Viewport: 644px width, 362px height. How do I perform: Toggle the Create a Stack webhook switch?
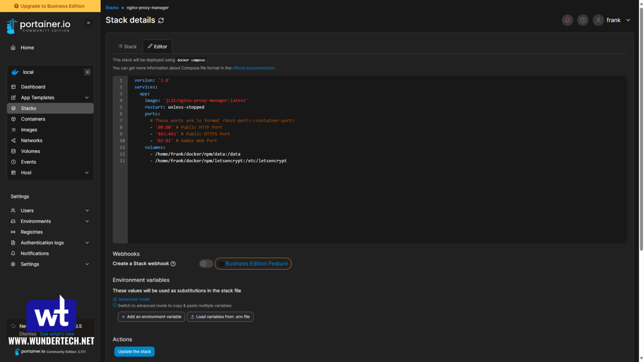click(206, 264)
